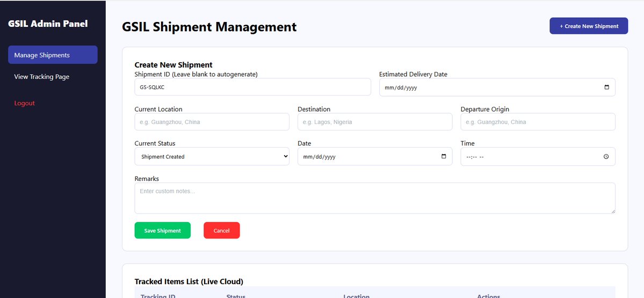This screenshot has height=298, width=644.
Task: Click the GSIL Admin Panel title
Action: click(48, 24)
